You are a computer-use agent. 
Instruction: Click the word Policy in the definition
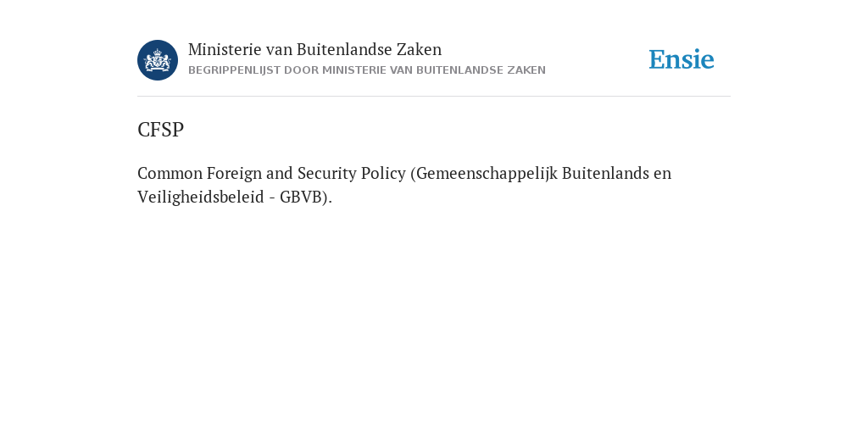pos(383,173)
